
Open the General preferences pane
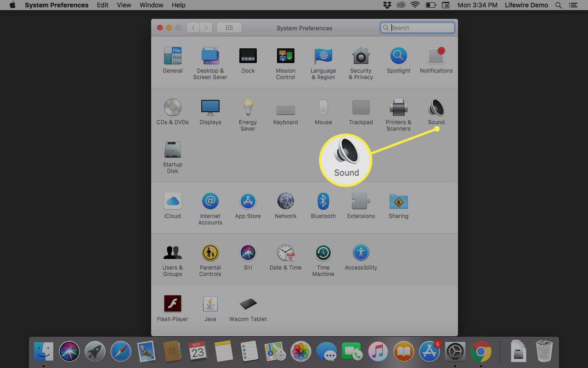pos(173,60)
